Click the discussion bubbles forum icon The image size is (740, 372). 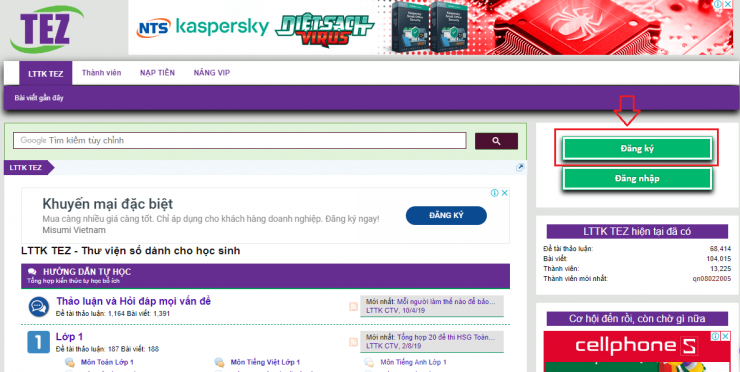tap(38, 307)
